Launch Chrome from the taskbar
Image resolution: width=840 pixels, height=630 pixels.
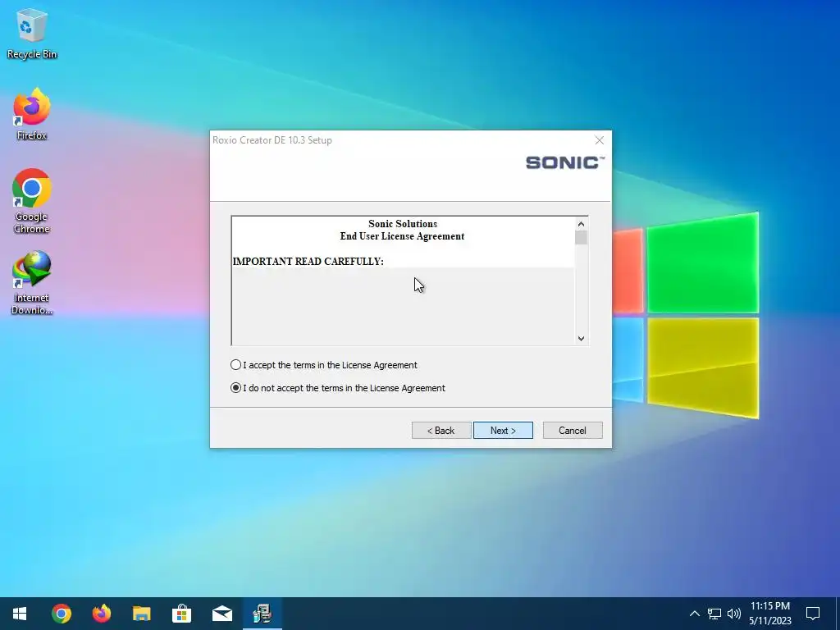coord(61,614)
